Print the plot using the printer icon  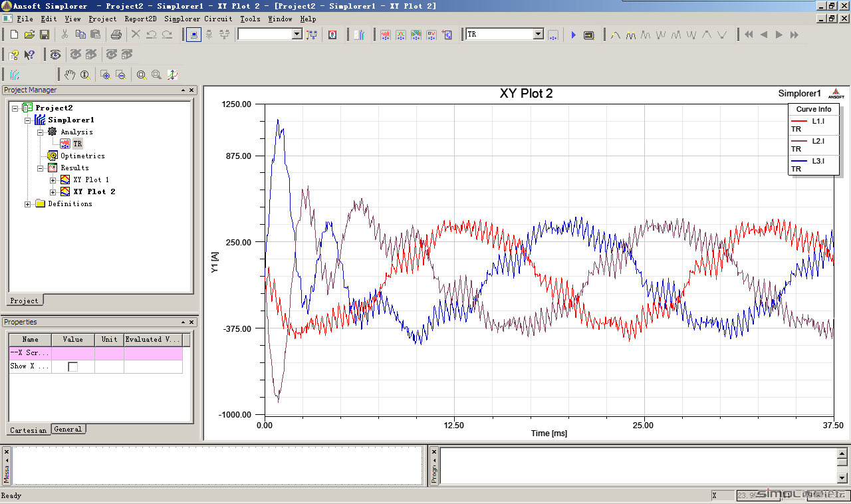[x=116, y=34]
